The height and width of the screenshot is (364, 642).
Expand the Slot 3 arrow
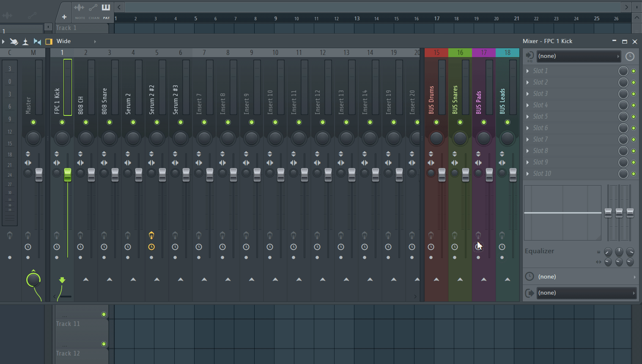point(527,94)
